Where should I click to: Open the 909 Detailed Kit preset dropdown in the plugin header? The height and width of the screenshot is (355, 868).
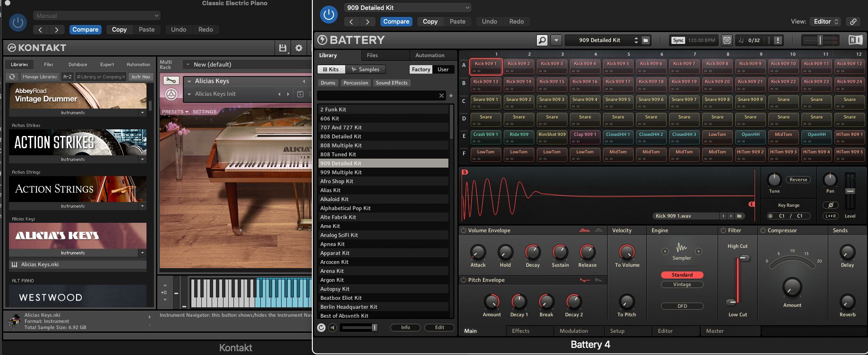coord(408,8)
